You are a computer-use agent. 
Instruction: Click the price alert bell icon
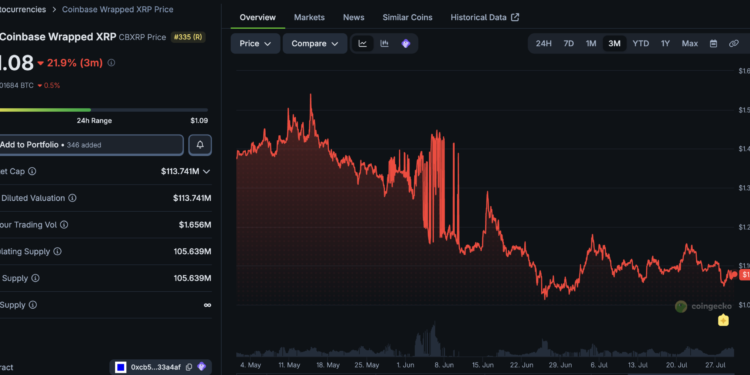coord(200,145)
